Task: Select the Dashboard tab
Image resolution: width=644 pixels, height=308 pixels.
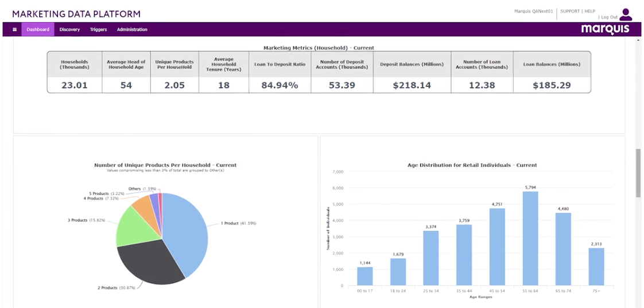Action: (x=38, y=30)
